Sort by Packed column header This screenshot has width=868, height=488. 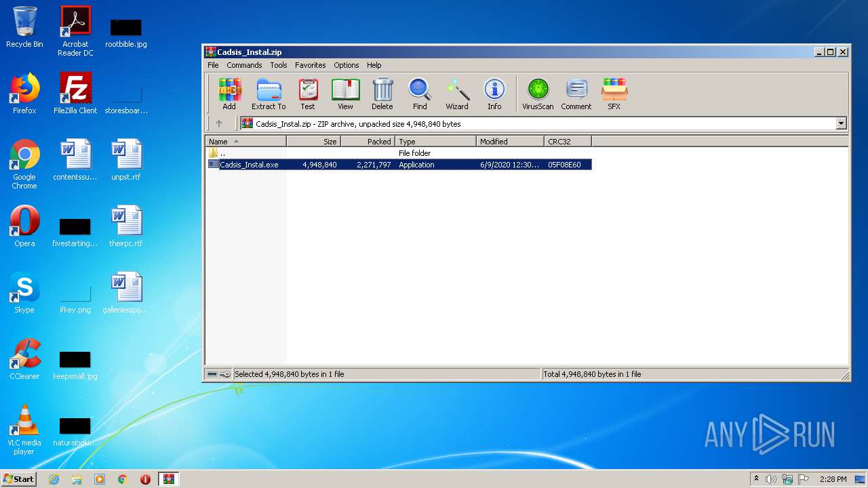368,142
